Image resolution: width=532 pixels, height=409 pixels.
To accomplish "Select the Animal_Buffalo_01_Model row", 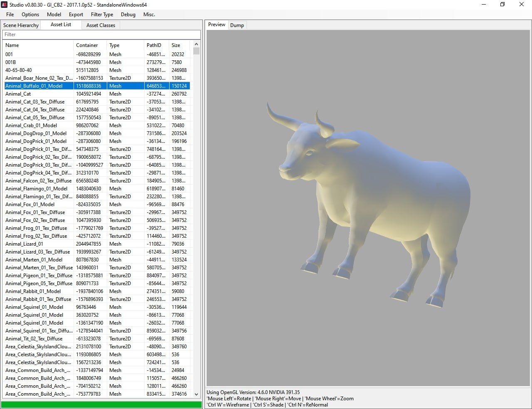I will (x=97, y=86).
